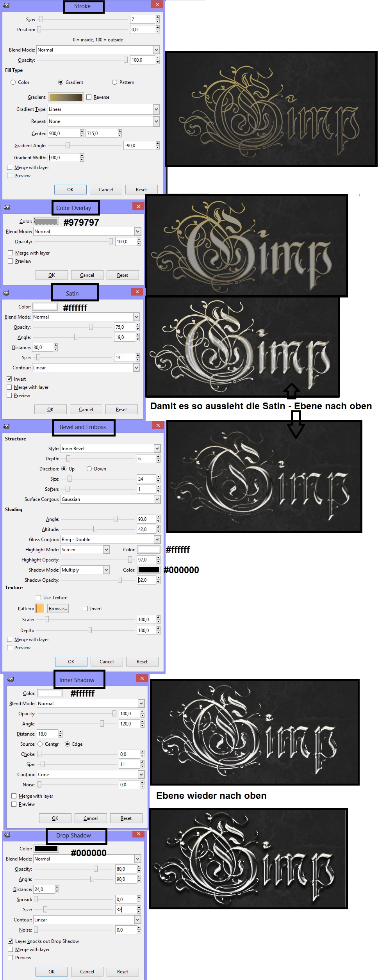Click OK in Bevel and Emboss dialog
Image resolution: width=378 pixels, height=980 pixels.
71,662
